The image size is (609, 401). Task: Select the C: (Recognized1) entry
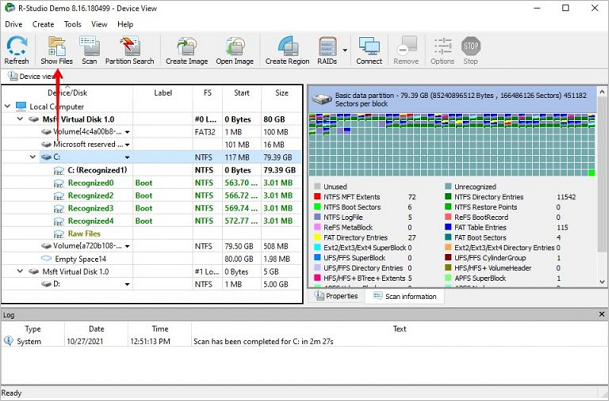[97, 170]
